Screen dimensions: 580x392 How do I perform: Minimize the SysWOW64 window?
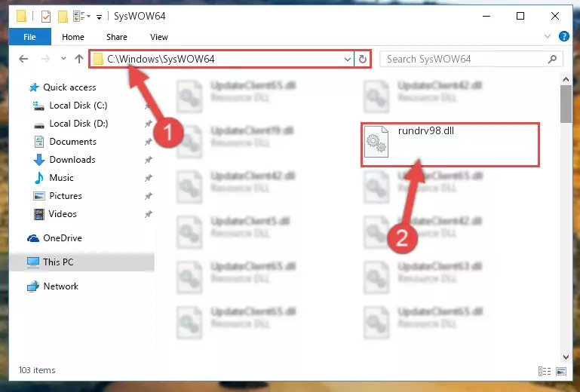point(486,17)
